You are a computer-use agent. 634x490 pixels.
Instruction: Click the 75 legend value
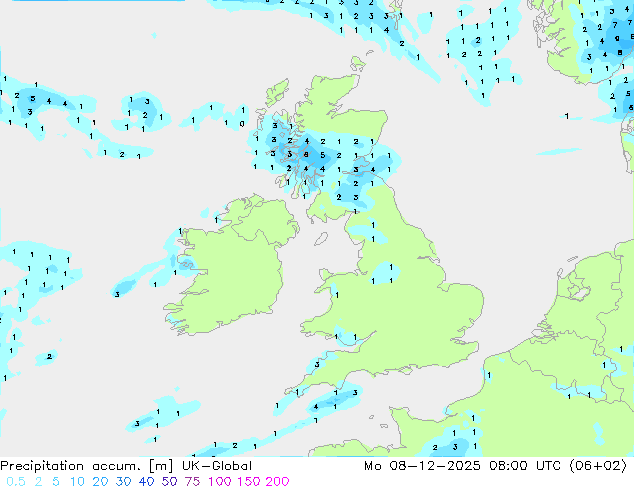point(192,482)
